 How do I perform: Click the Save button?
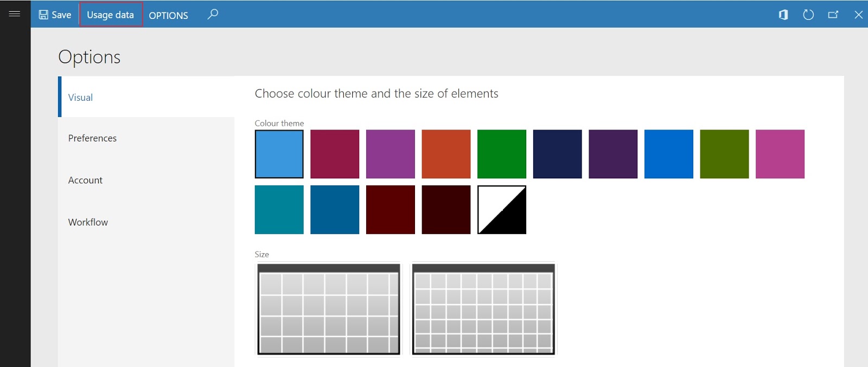(x=55, y=15)
